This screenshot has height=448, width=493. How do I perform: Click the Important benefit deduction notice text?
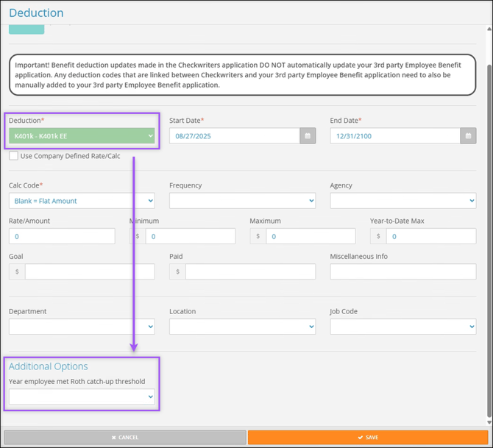[x=238, y=75]
